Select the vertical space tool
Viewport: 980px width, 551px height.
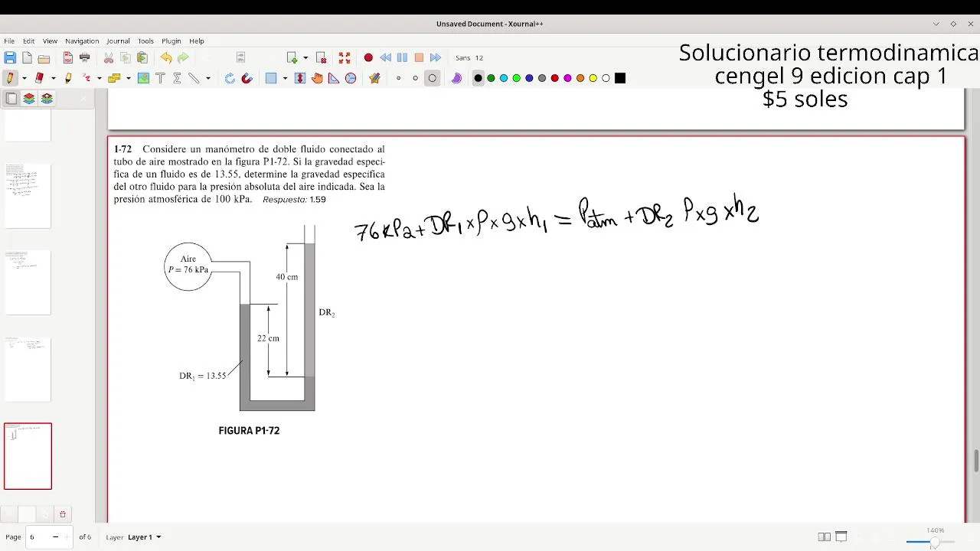[x=300, y=78]
